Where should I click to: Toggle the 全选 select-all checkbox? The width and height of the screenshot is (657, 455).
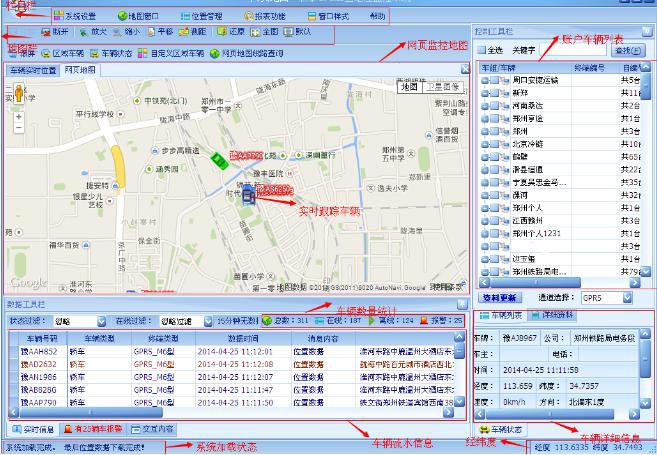481,49
